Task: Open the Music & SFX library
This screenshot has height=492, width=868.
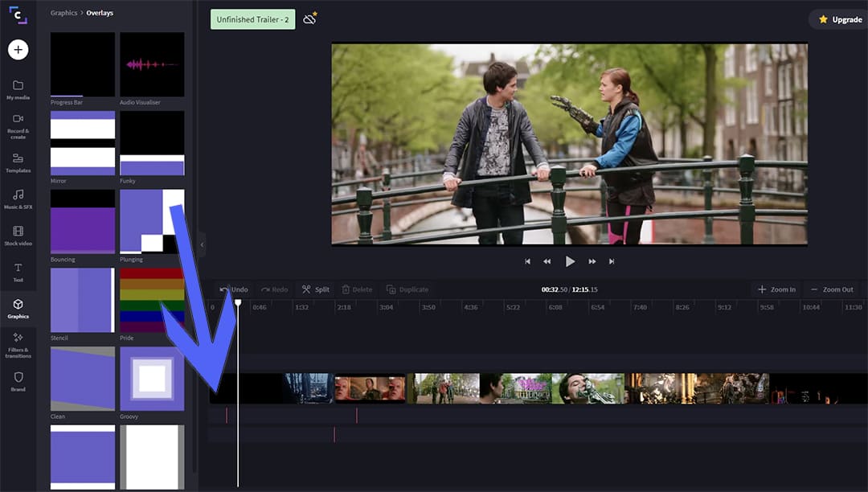Action: [x=18, y=199]
